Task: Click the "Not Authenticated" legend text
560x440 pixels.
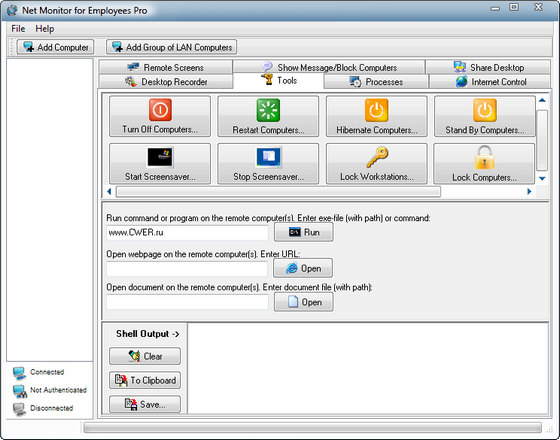Action: pos(58,390)
